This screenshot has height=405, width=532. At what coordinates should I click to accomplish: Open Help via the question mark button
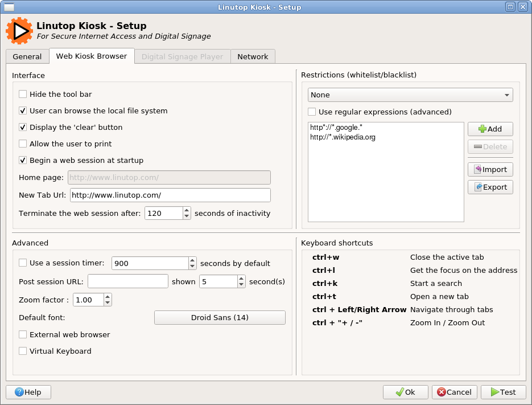(x=28, y=392)
